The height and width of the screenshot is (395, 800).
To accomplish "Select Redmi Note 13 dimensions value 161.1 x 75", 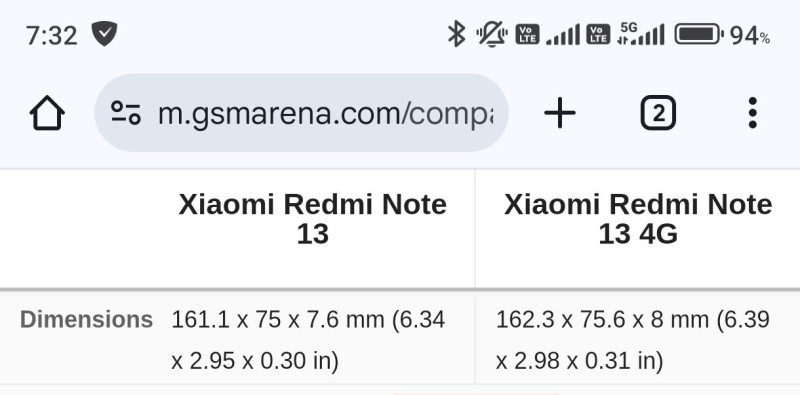I will click(x=308, y=341).
